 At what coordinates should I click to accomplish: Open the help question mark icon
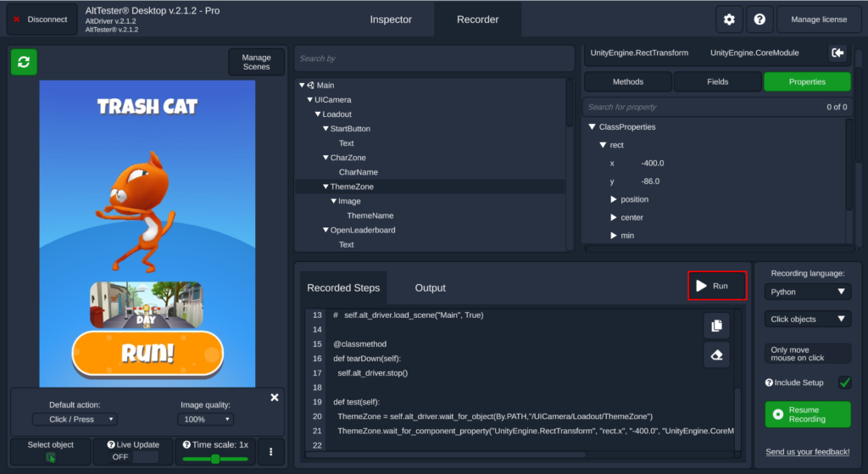coord(759,20)
